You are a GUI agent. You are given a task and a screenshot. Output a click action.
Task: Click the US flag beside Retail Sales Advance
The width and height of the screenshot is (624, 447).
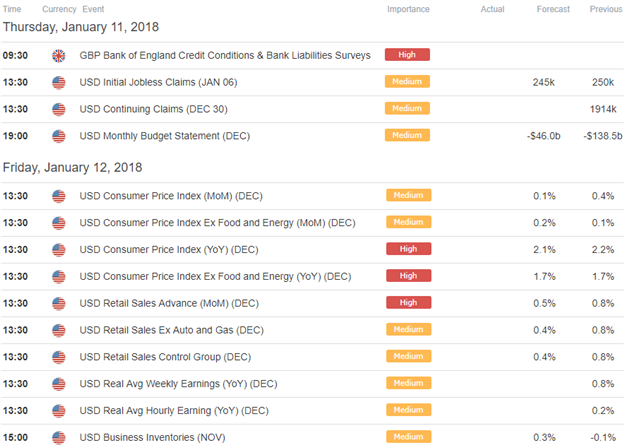(59, 304)
